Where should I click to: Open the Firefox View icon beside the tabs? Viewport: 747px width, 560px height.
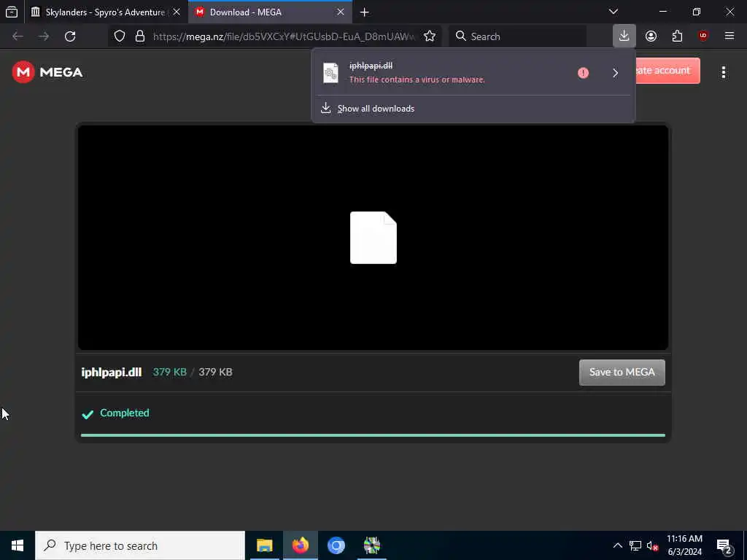(12, 12)
